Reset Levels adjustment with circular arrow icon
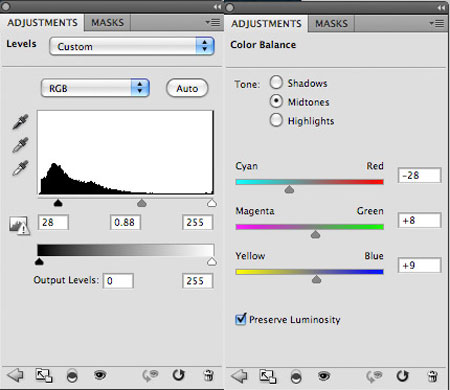 click(179, 375)
